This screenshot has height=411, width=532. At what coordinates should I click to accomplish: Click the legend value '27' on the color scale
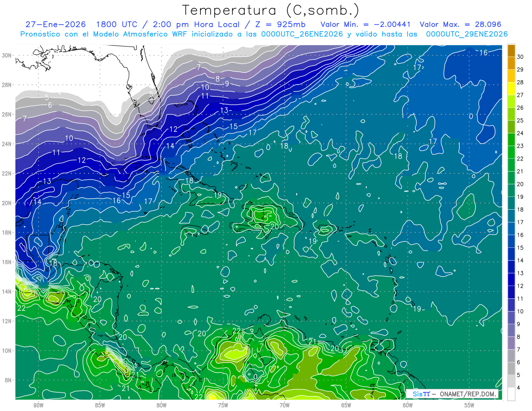pos(521,95)
